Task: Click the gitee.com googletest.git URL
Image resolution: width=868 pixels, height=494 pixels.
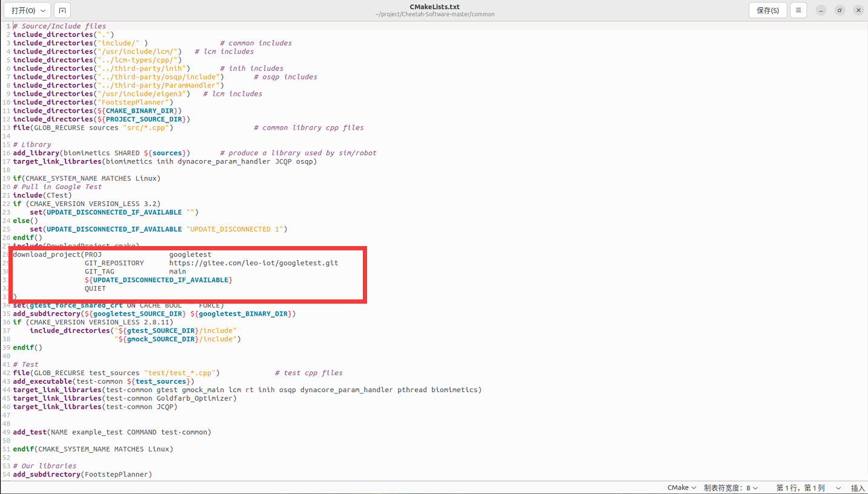Action: pos(254,263)
